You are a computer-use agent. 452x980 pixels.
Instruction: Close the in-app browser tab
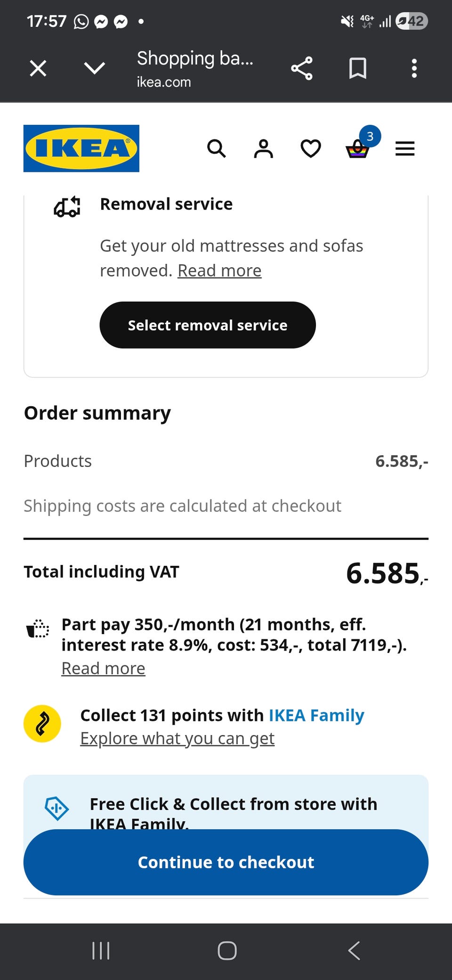[x=38, y=68]
